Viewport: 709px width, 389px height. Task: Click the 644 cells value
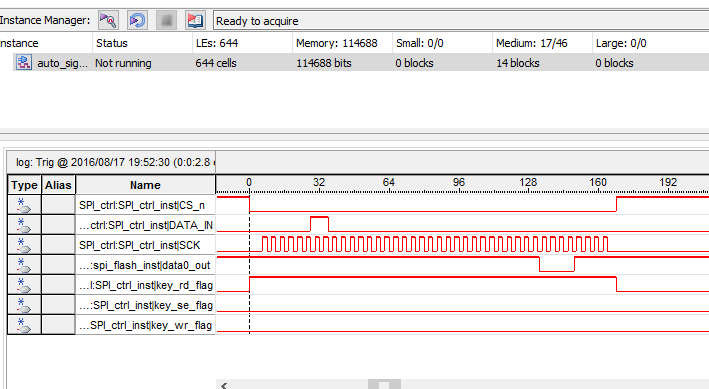pyautogui.click(x=216, y=63)
